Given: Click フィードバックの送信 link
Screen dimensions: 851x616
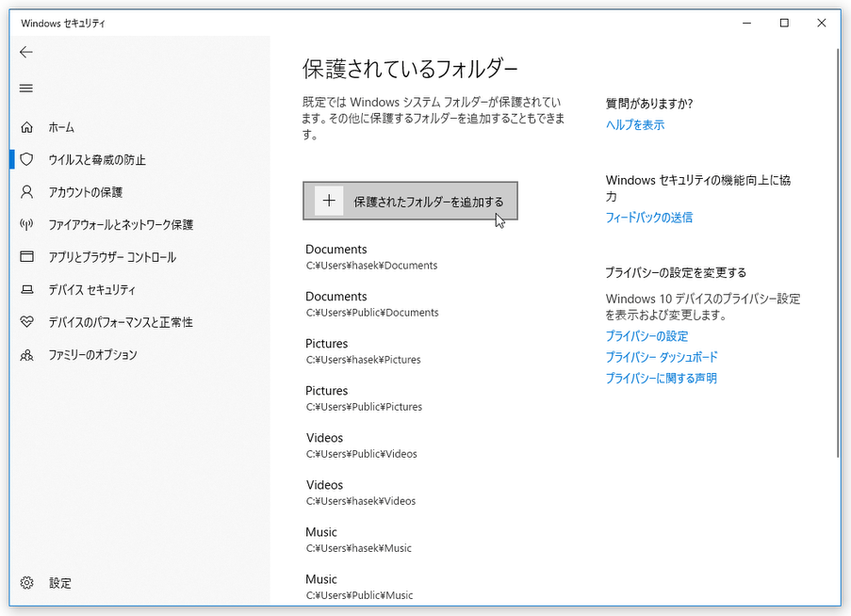Looking at the screenshot, I should 649,218.
